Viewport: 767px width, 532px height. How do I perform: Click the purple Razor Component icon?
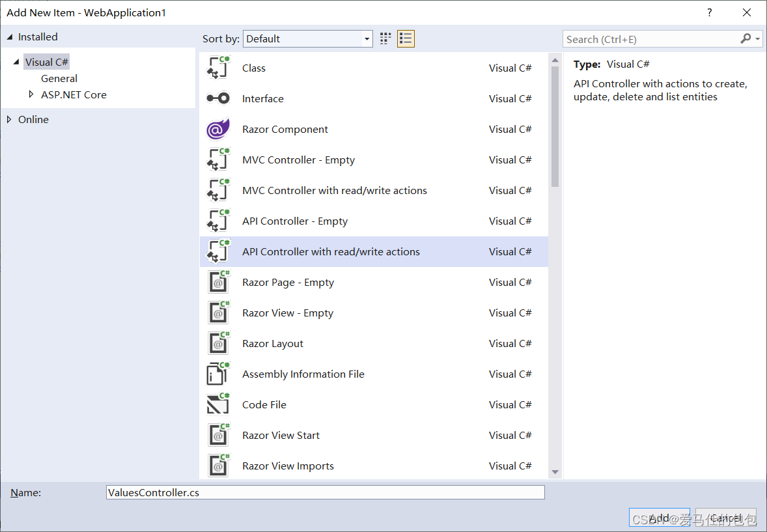point(217,129)
